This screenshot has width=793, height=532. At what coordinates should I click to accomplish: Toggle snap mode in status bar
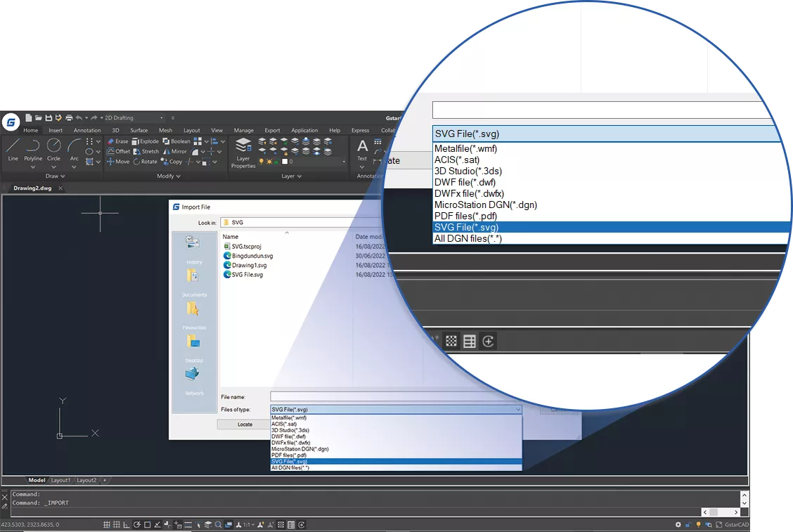pos(107,525)
